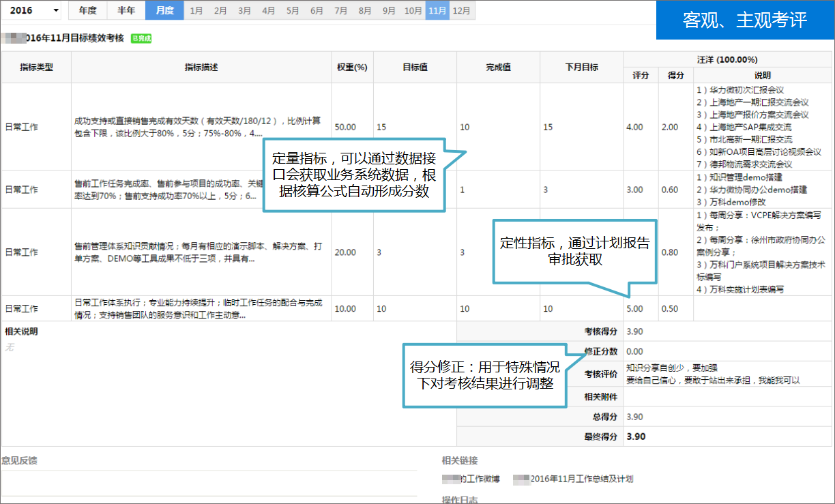The height and width of the screenshot is (504, 835).
Task: Select the 月度 period tab
Action: (164, 10)
